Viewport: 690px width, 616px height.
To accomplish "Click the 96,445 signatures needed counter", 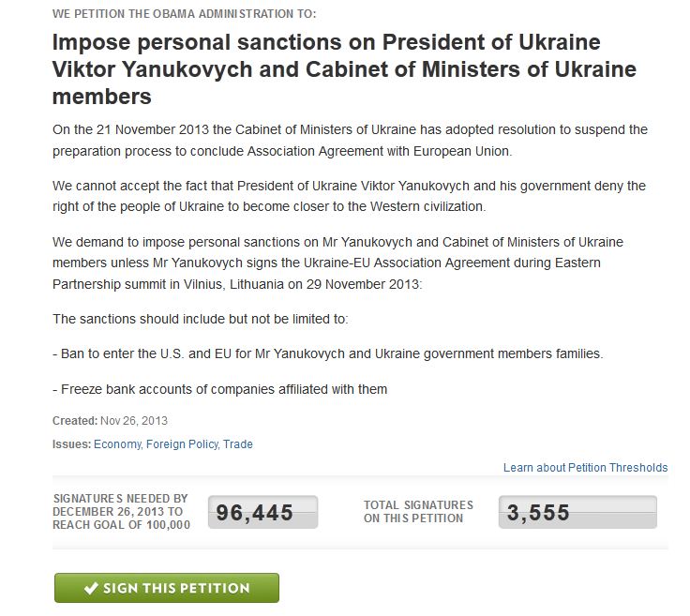I will point(262,513).
